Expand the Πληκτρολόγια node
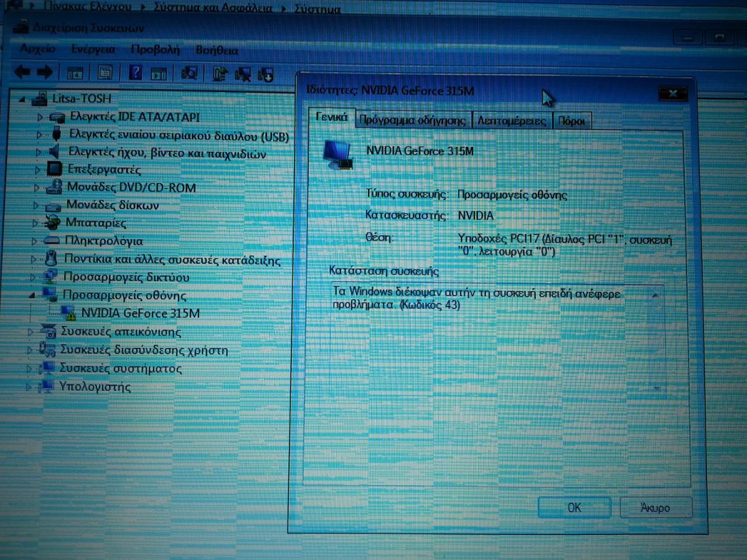 point(35,241)
